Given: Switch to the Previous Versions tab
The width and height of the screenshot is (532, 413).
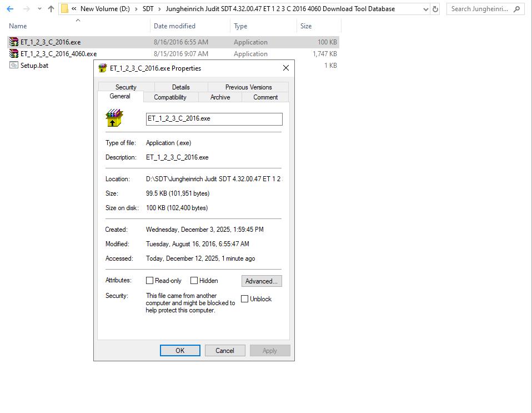Looking at the screenshot, I should tap(248, 87).
